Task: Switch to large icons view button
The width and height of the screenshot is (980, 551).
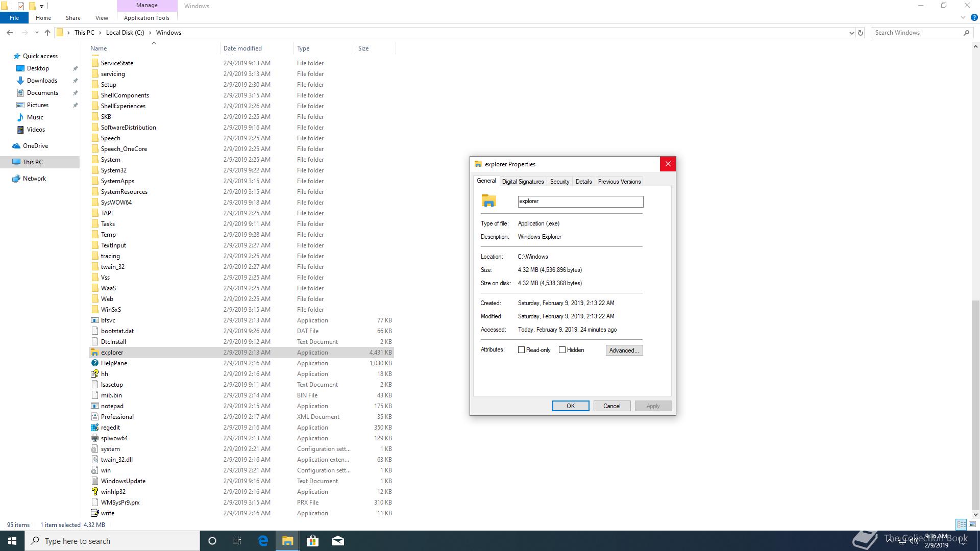Action: click(x=972, y=524)
